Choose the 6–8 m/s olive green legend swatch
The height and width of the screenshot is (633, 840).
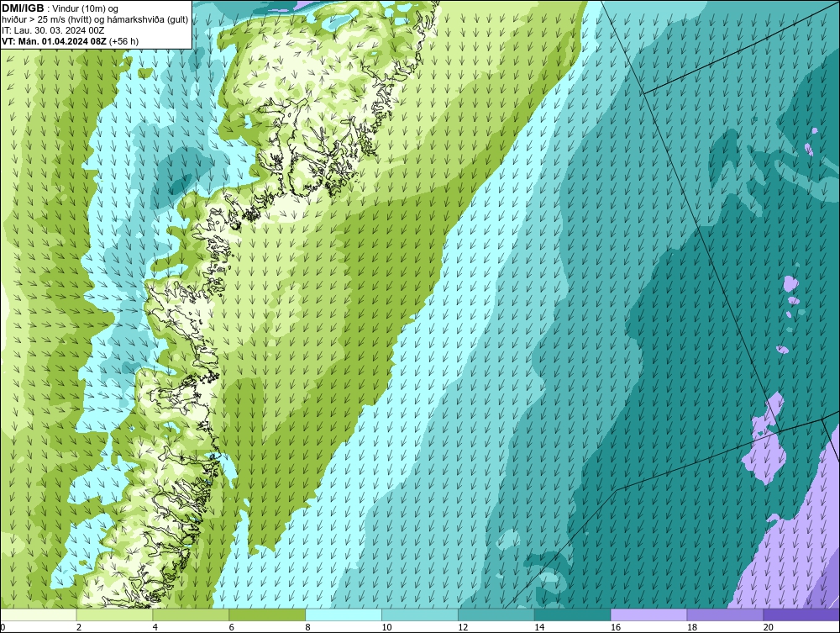coord(267,615)
